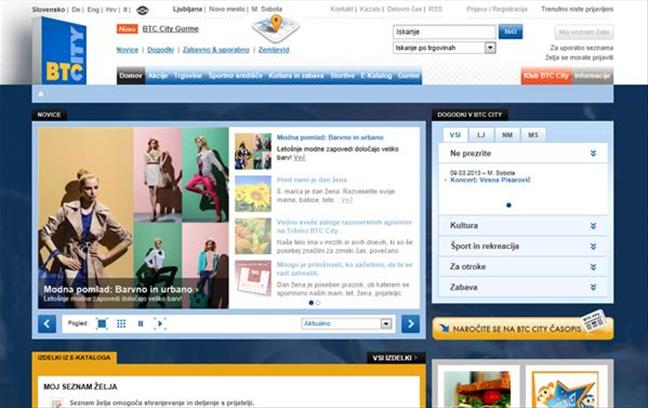Select the MS events tab
648x408 pixels.
tap(533, 135)
